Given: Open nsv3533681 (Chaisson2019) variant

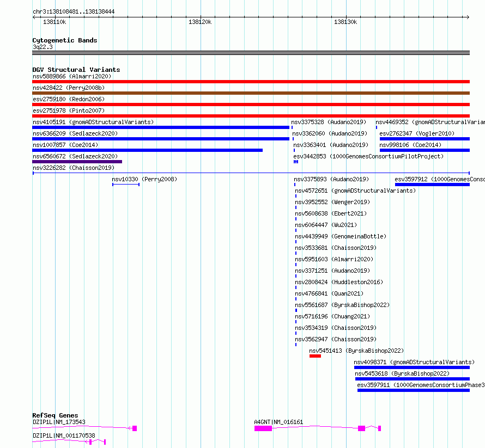Looking at the screenshot, I should tap(336, 248).
